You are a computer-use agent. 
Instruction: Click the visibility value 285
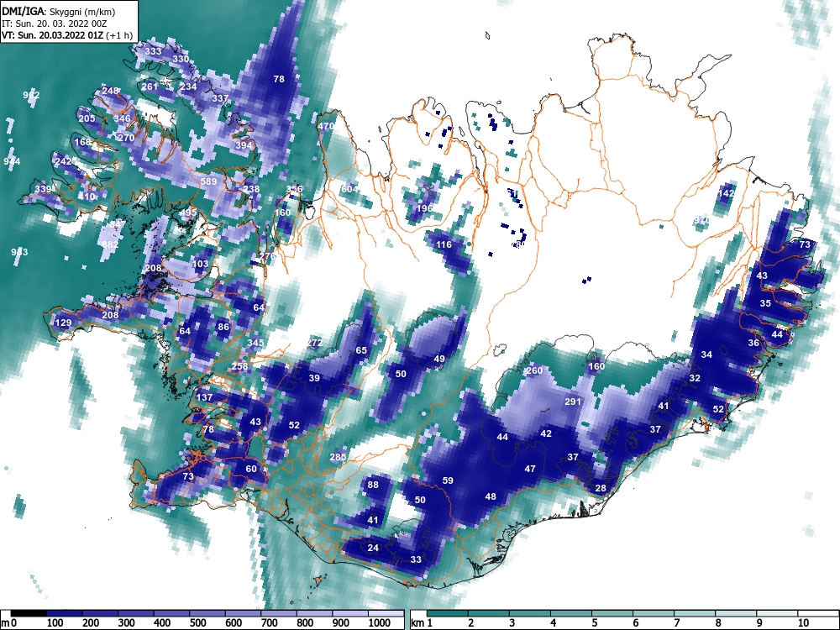[338, 457]
